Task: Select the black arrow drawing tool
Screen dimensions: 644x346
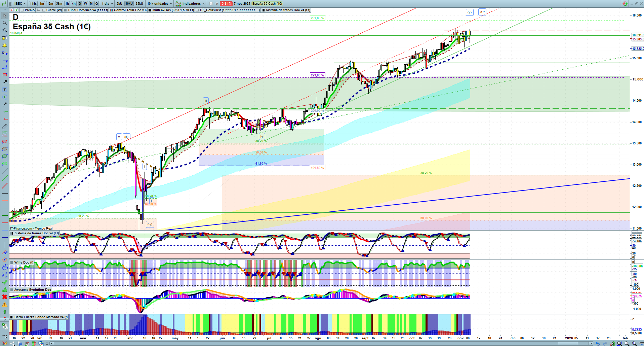Action: (5, 82)
